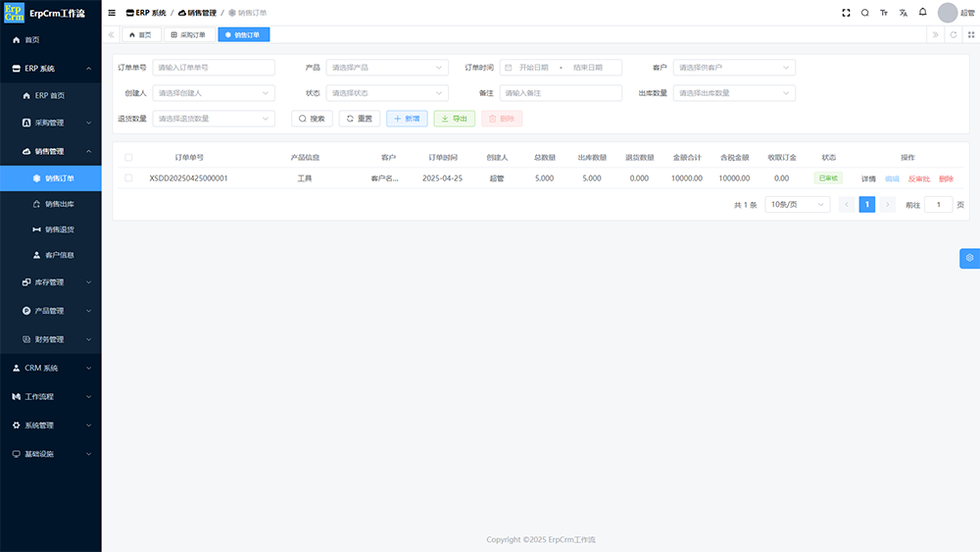980x552 pixels.
Task: Open the font size icon
Action: [x=884, y=13]
